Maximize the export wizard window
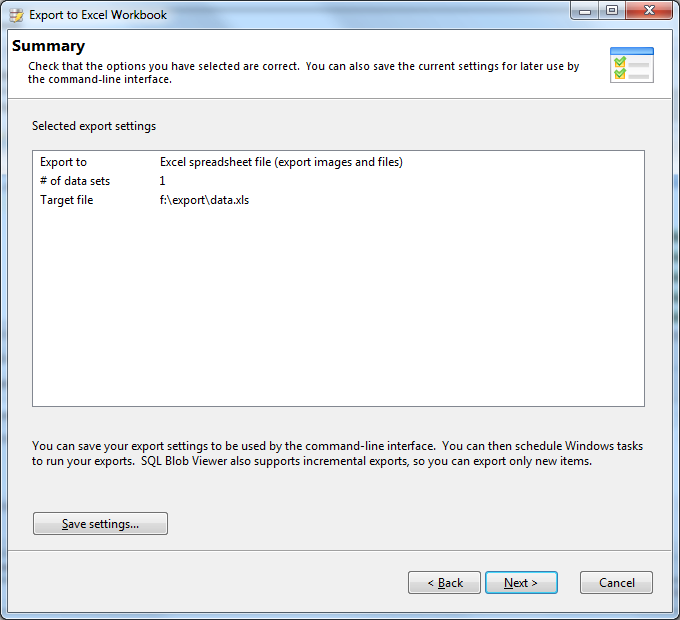Viewport: 680px width, 620px height. (x=612, y=11)
